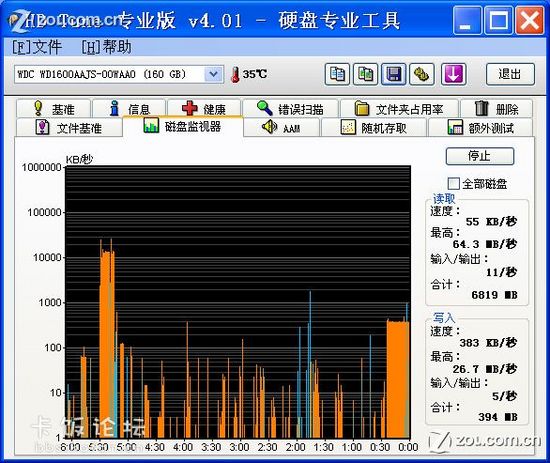Select the 额外测试 tab
The height and width of the screenshot is (463, 550).
tap(480, 128)
